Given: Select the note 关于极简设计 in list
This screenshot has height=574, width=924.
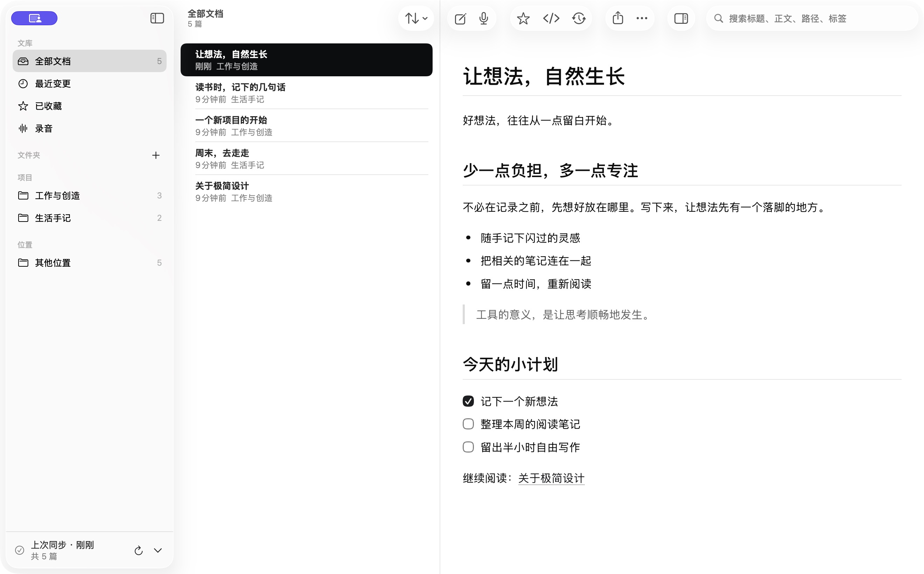Looking at the screenshot, I should [x=306, y=192].
